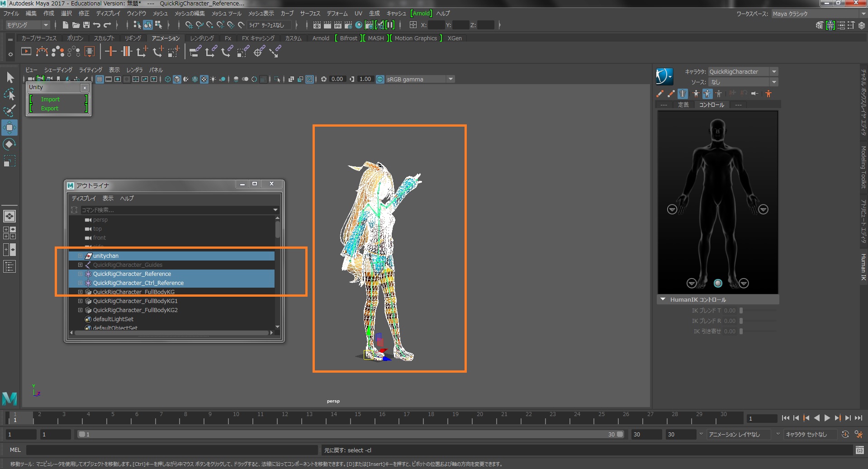The width and height of the screenshot is (868, 469).
Task: Open the Arnold shelf tab
Action: pos(321,38)
